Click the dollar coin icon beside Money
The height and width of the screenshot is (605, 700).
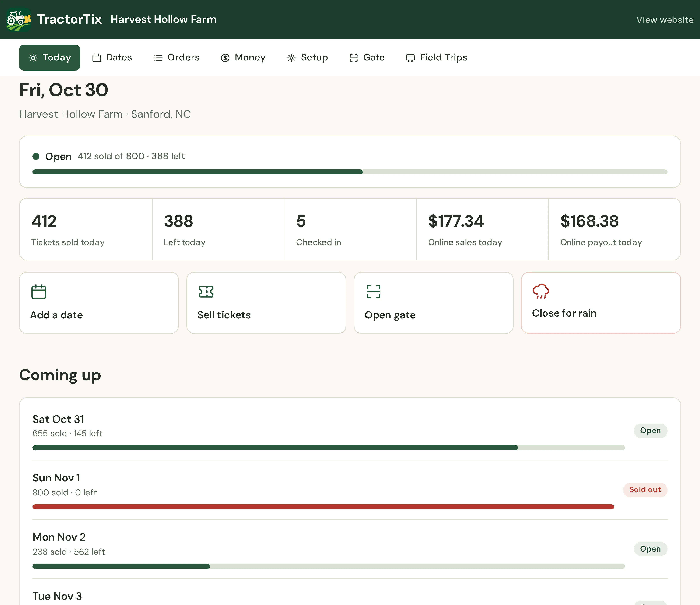(x=225, y=58)
